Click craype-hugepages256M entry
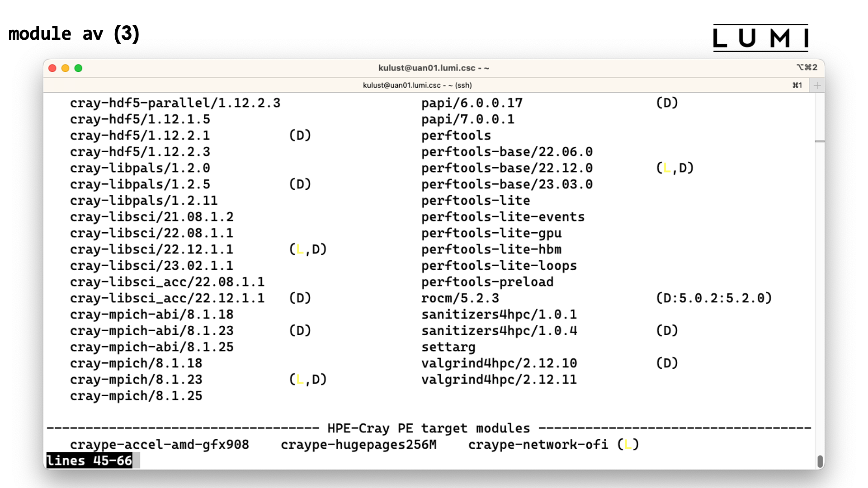Screen dimensions: 868x488 coord(359,445)
